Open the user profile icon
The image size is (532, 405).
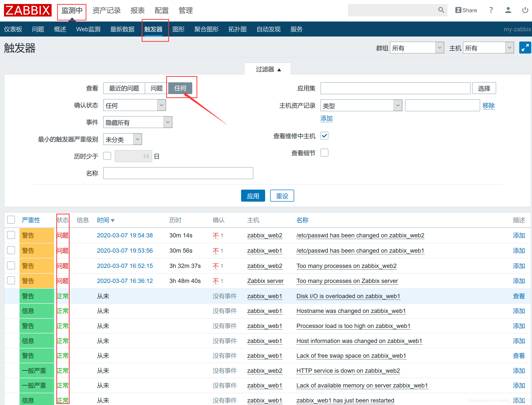click(508, 10)
